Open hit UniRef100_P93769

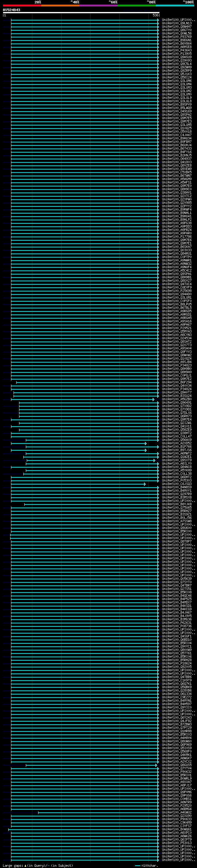[176, 37]
